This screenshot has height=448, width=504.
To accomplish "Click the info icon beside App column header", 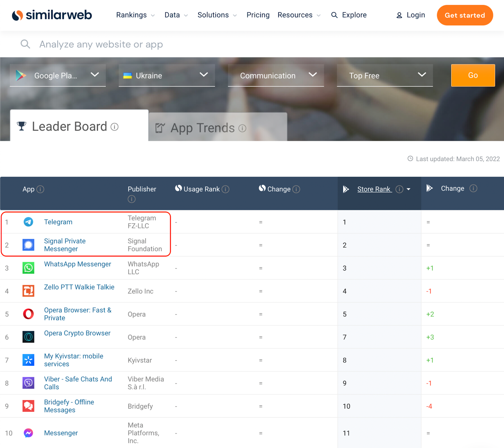I will tap(40, 189).
